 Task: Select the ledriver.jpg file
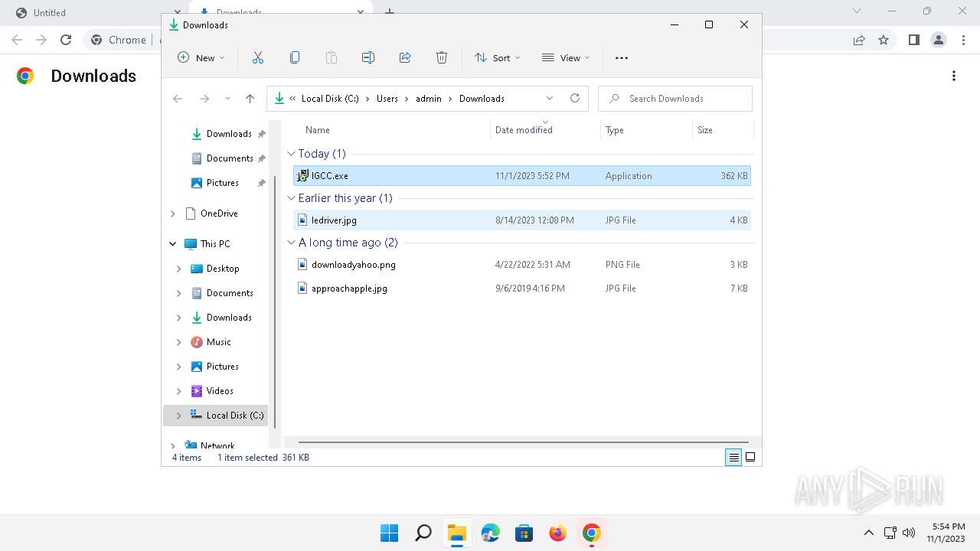[521, 220]
